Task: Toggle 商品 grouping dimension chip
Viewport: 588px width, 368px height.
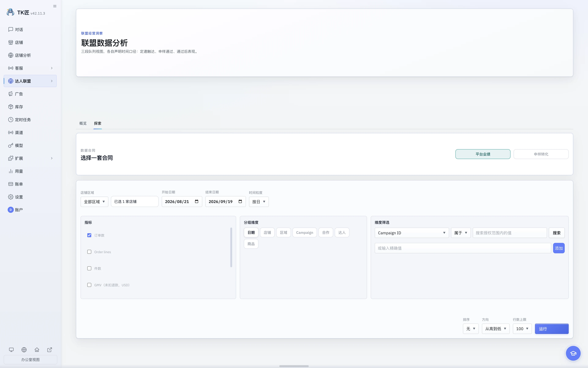Action: point(251,244)
